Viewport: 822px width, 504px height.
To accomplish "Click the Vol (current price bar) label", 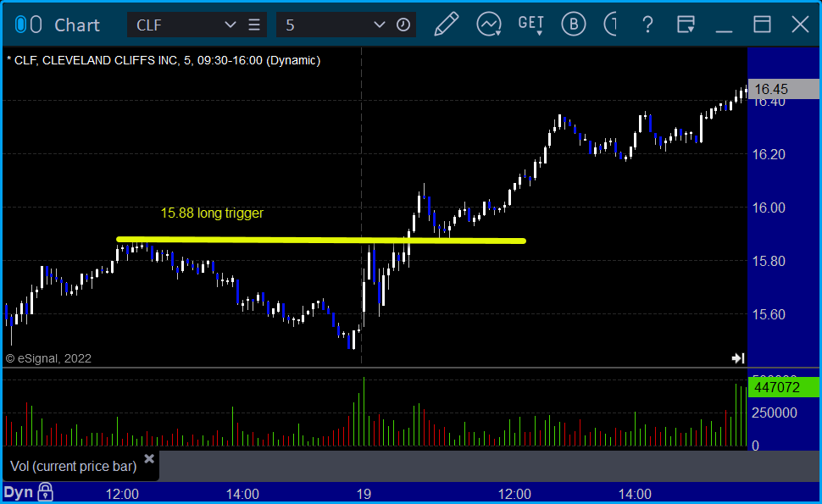I will click(x=74, y=466).
